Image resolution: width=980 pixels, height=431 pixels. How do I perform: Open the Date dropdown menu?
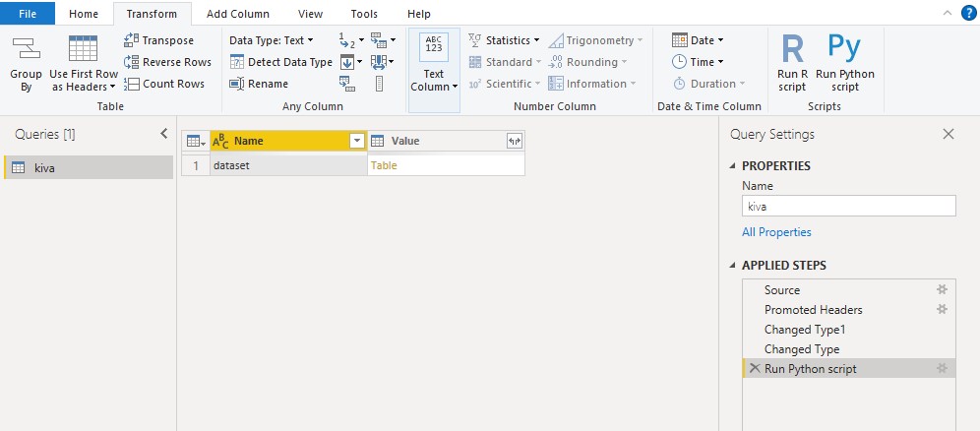coord(698,40)
